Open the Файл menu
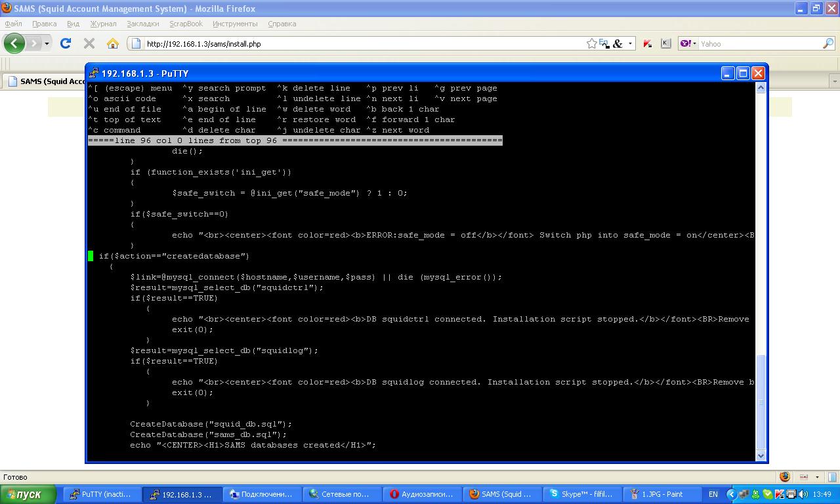This screenshot has height=504, width=840. point(13,24)
